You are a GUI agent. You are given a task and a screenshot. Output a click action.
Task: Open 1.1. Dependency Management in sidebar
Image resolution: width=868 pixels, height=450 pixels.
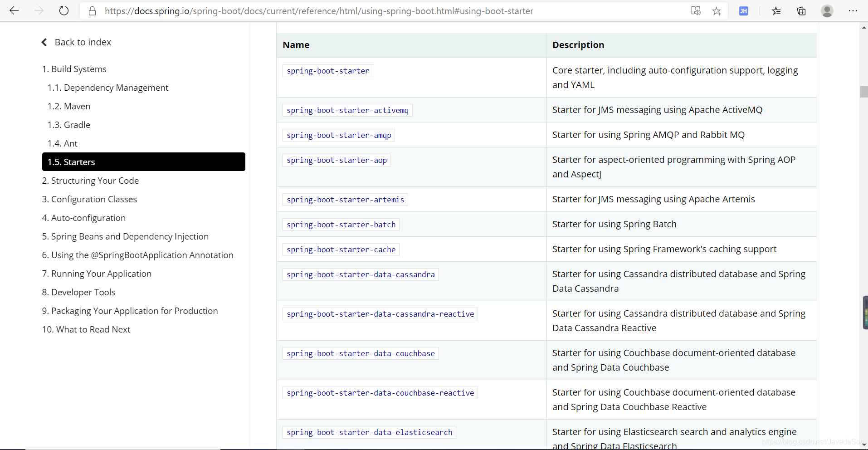pos(108,88)
